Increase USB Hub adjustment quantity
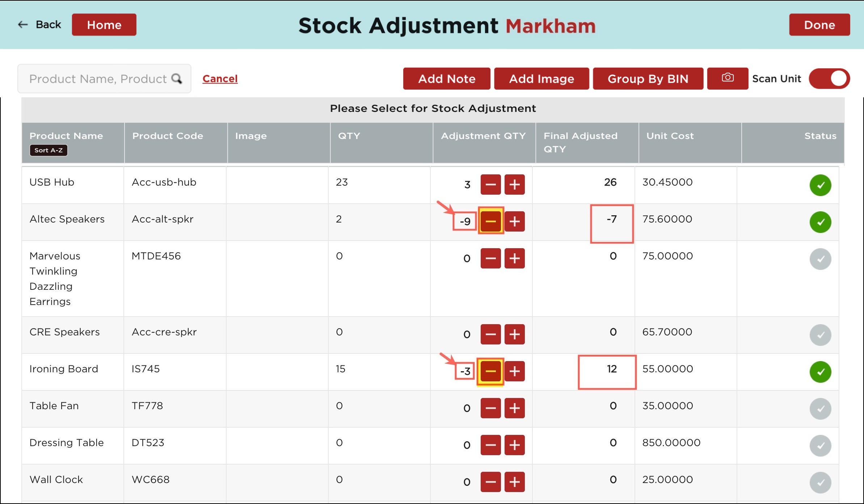The height and width of the screenshot is (504, 864). [x=514, y=185]
